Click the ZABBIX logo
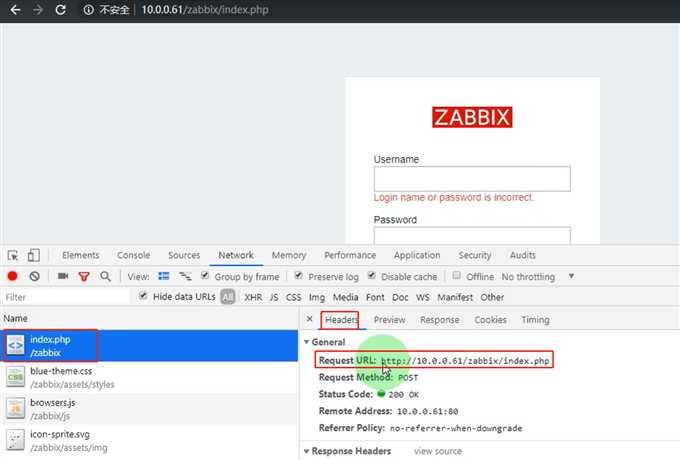 pos(472,117)
